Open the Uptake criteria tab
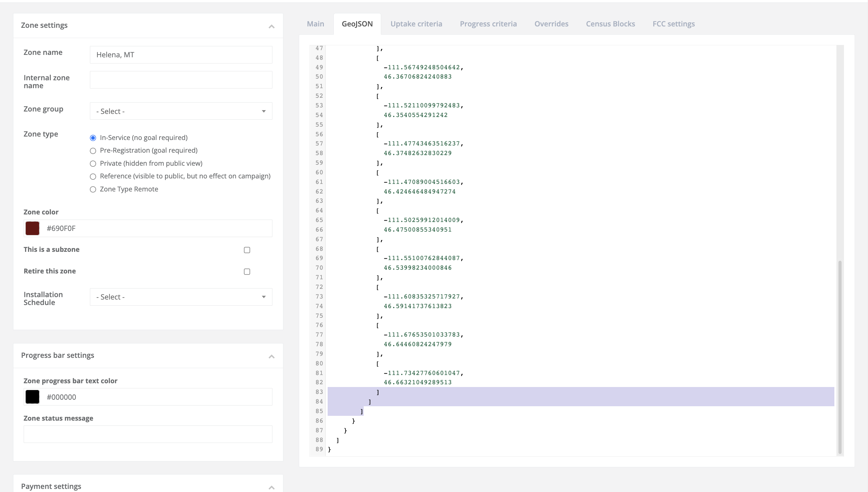The width and height of the screenshot is (868, 492). (x=416, y=24)
